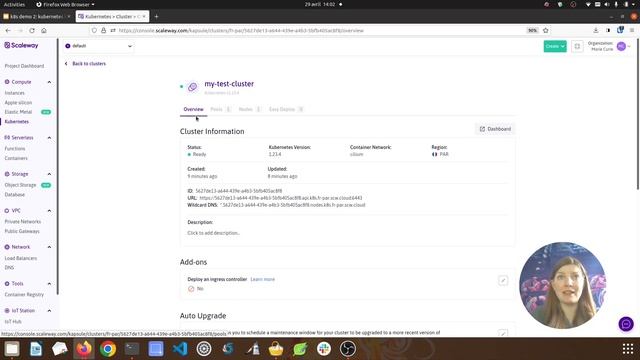The height and width of the screenshot is (360, 640).
Task: Open the Firefox downloads icon
Action: [x=596, y=31]
